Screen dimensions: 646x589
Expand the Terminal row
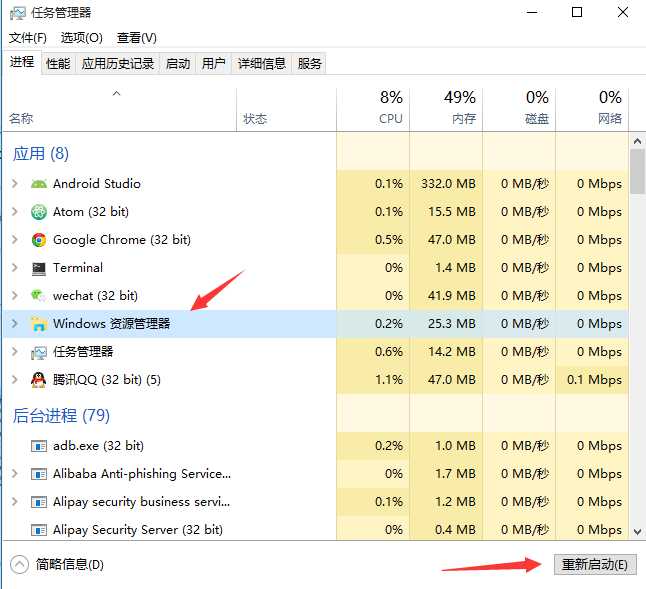[x=15, y=267]
